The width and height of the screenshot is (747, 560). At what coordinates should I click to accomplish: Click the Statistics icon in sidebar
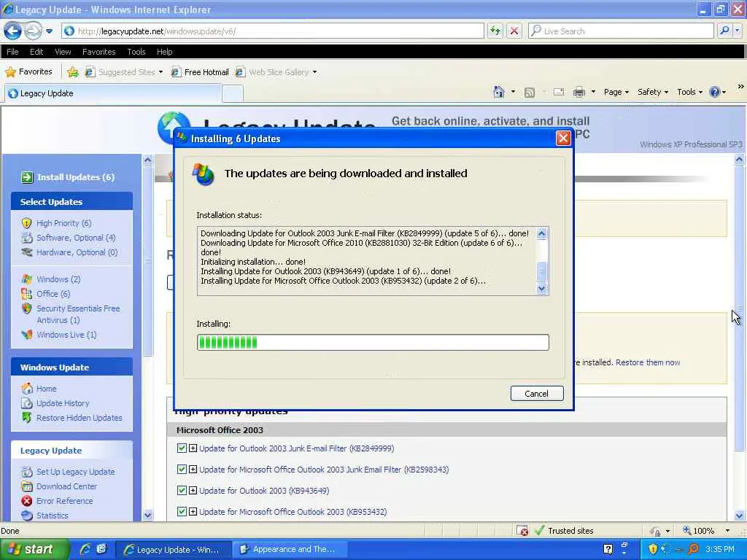pyautogui.click(x=27, y=516)
